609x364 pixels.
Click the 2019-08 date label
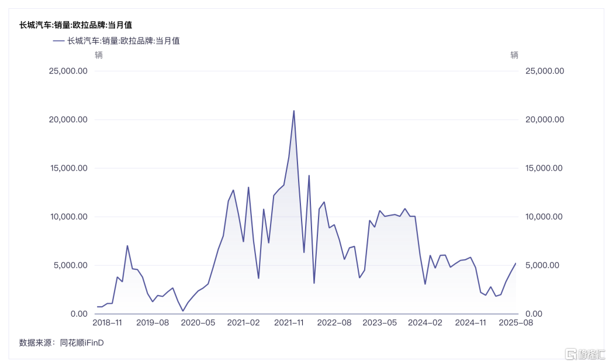click(153, 323)
